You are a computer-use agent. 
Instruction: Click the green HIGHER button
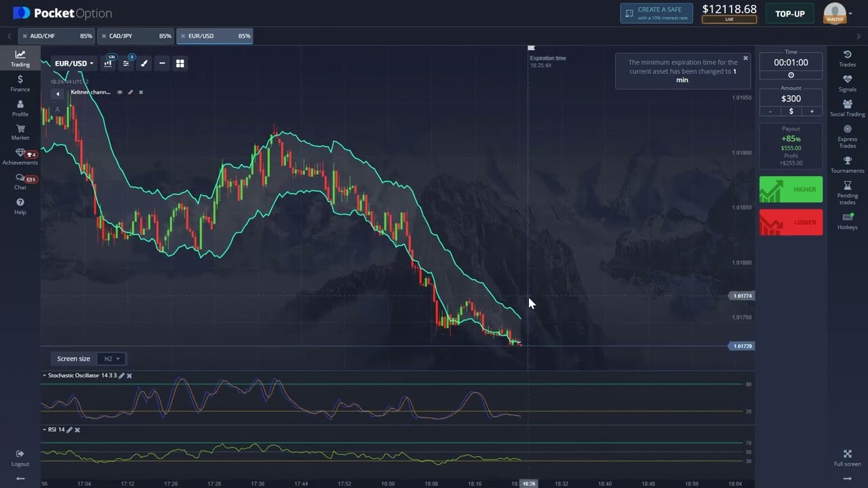pyautogui.click(x=791, y=189)
